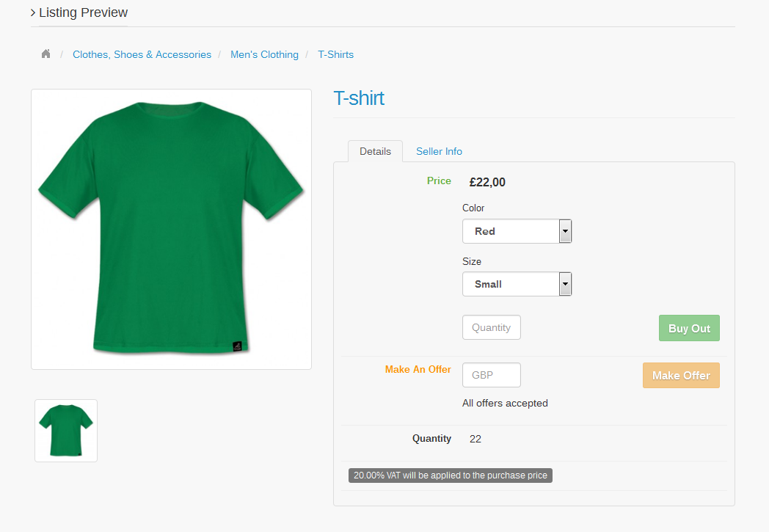Viewport: 769px width, 532px height.
Task: Click the T-shirt listing title
Action: click(x=359, y=98)
